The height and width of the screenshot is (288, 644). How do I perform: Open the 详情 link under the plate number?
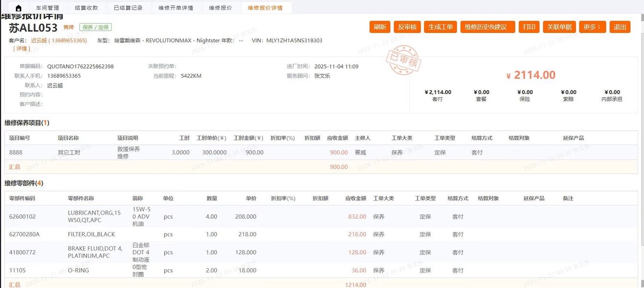tap(22, 48)
